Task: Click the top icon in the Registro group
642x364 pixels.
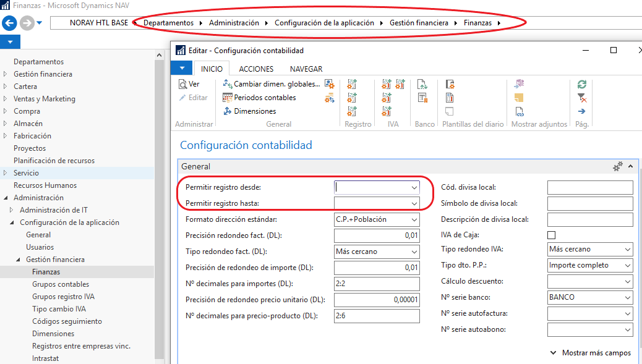Action: [x=352, y=84]
